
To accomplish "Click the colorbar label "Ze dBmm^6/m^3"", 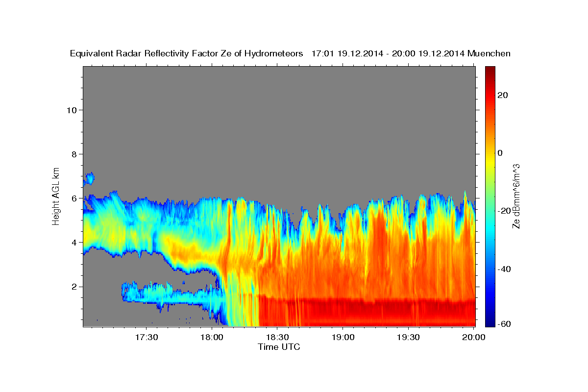I will (x=516, y=196).
